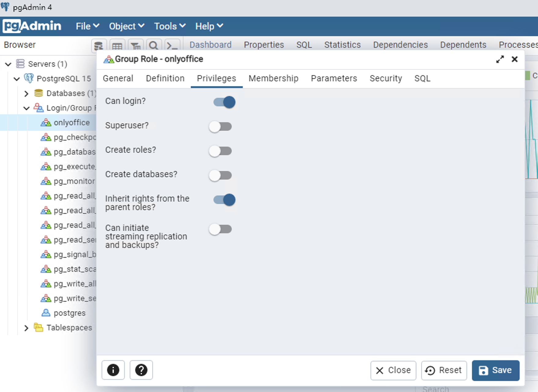The image size is (538, 392).
Task: Click the pgAdmin logo in header
Action: (x=32, y=26)
